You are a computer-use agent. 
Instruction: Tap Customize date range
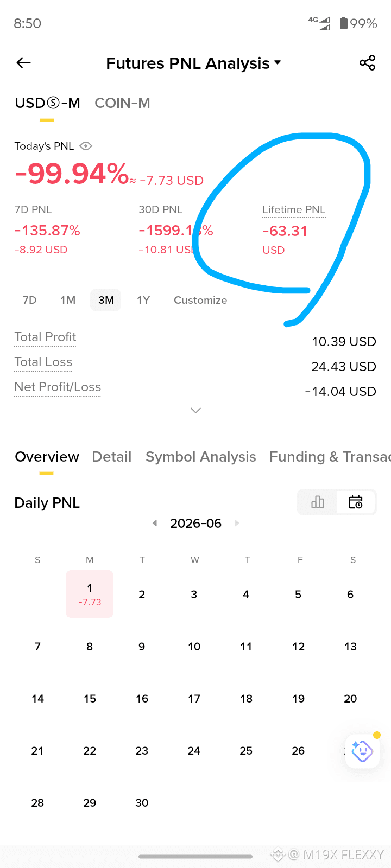200,300
